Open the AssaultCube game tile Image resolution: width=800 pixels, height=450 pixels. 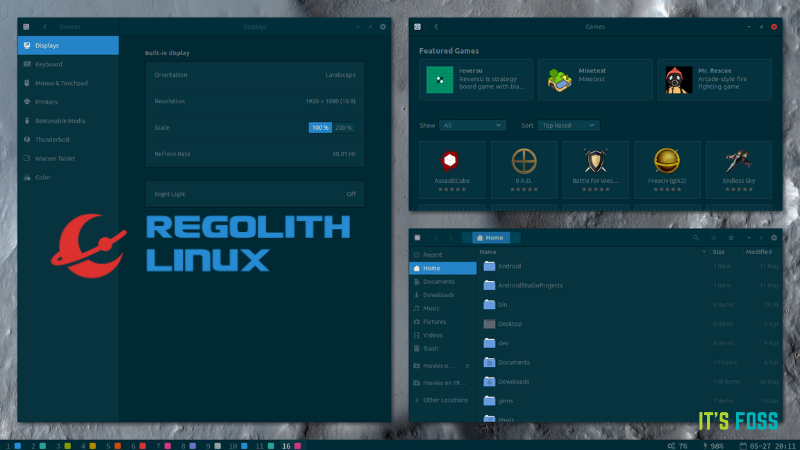point(452,170)
